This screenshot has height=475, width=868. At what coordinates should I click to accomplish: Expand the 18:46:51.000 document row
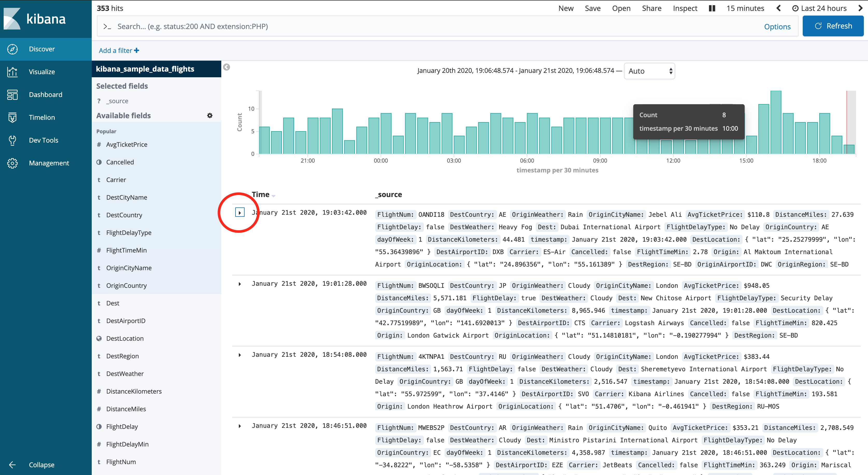240,426
